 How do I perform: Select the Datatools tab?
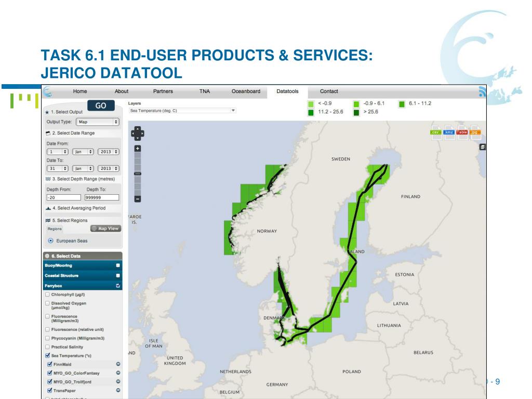click(x=287, y=91)
